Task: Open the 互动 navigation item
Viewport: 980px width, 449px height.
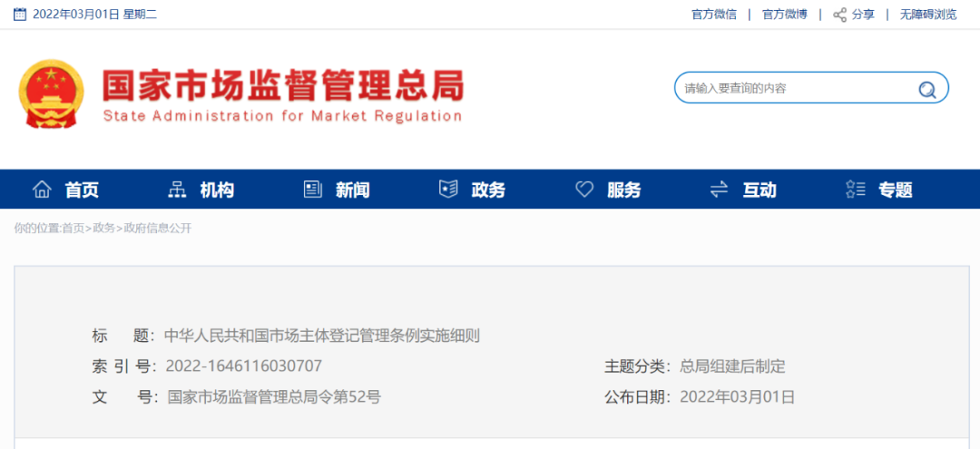Action: 759,190
